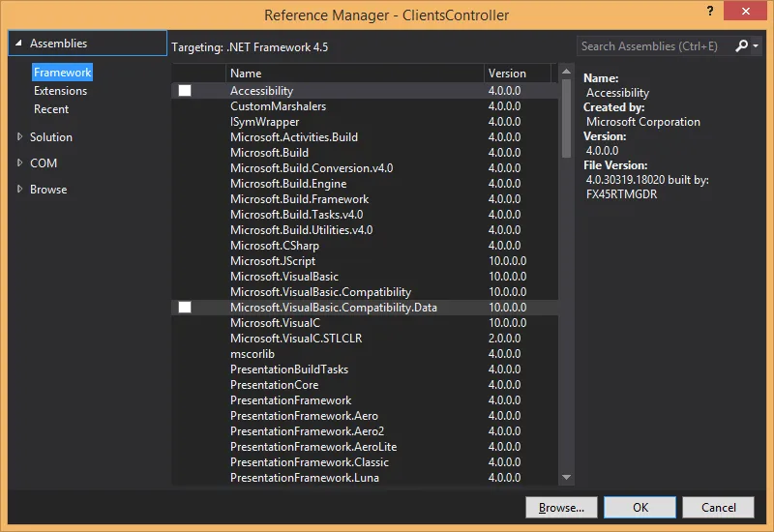The width and height of the screenshot is (774, 532).
Task: Select the Microsoft.VisualBasic row
Action: [365, 277]
